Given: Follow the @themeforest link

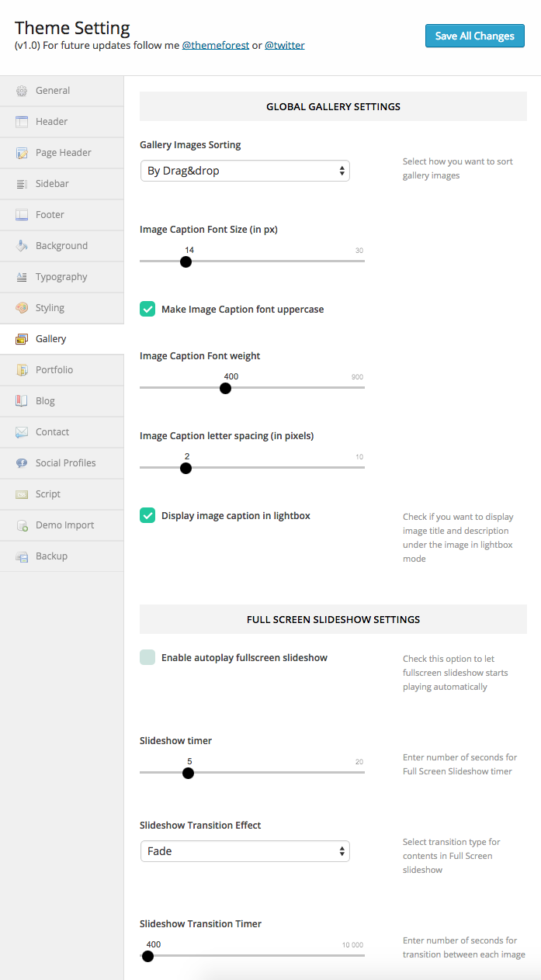Looking at the screenshot, I should [216, 45].
